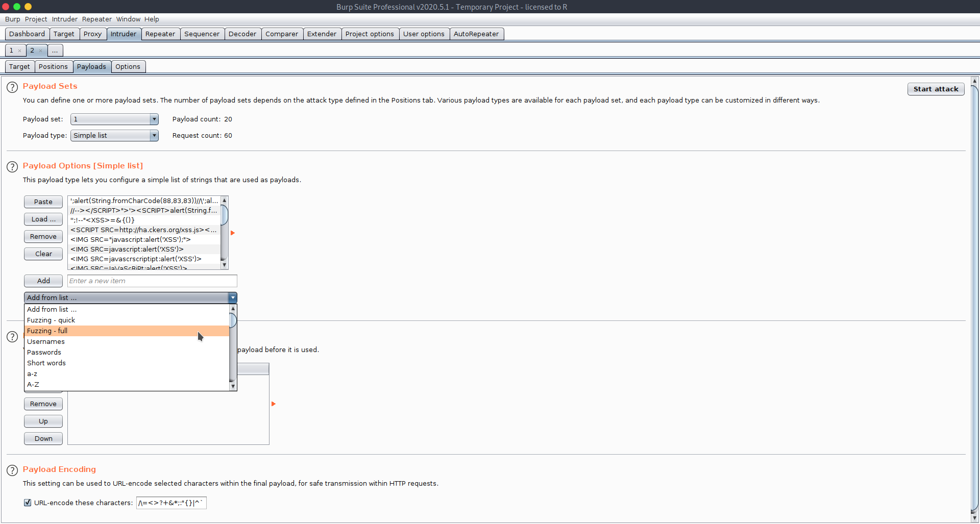Screen dimensions: 980x524
Task: Click the Add payload item button
Action: point(43,281)
